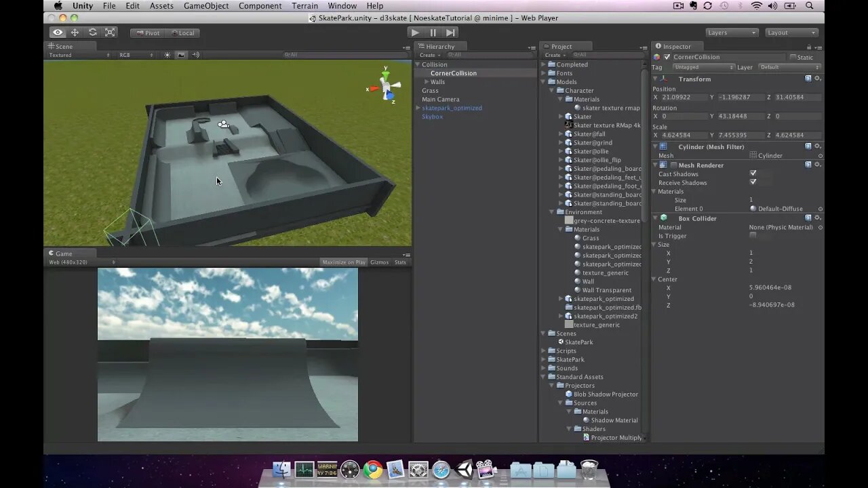This screenshot has width=868, height=488.
Task: Click the Rotation Y value field
Action: coord(741,117)
